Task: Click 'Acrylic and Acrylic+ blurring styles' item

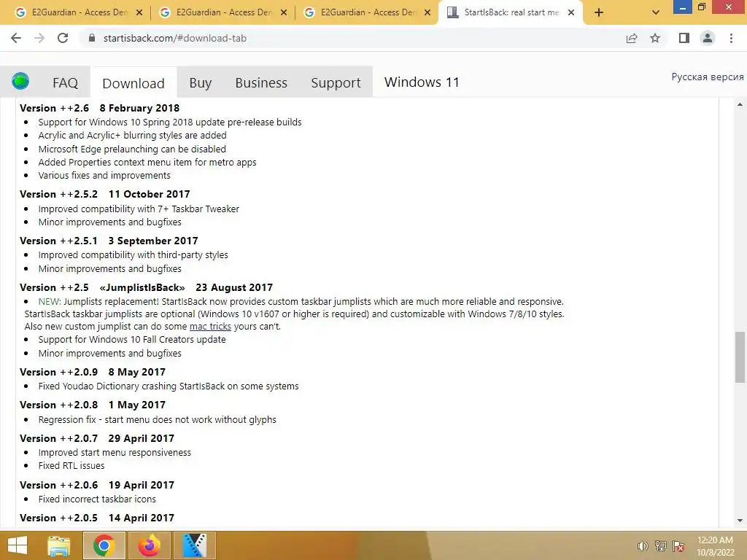Action: (133, 135)
